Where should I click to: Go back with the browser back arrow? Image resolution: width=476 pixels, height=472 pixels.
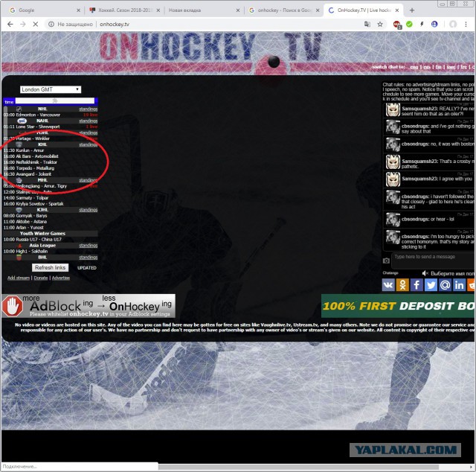point(10,24)
